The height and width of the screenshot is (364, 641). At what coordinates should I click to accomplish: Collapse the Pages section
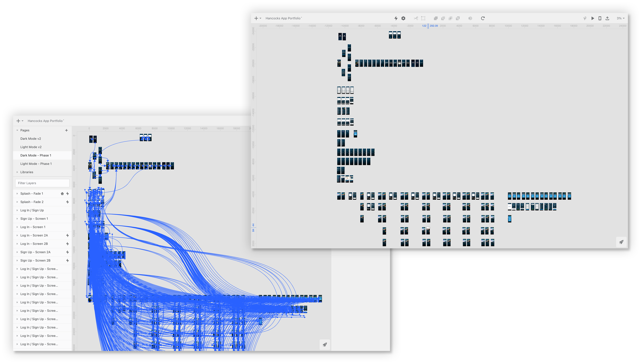[17, 130]
